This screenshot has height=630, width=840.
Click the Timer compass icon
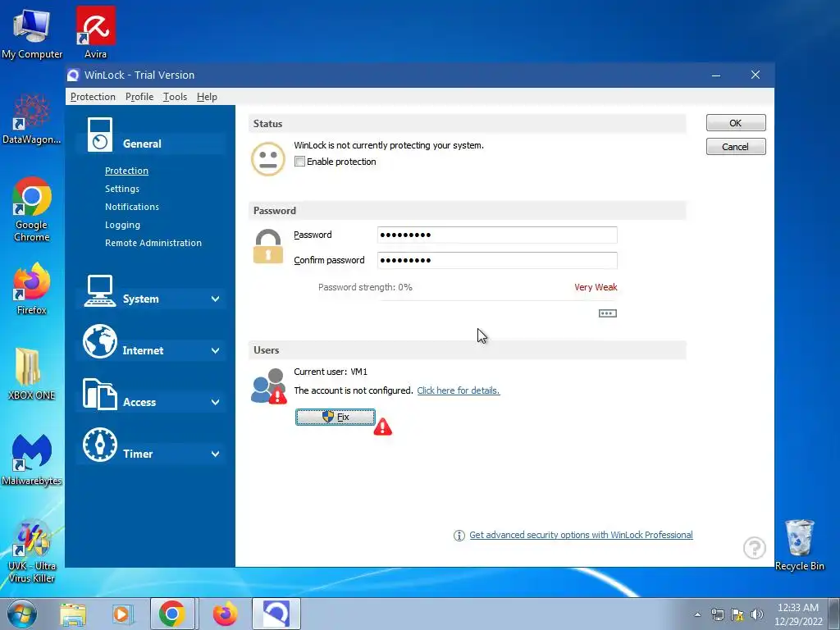(x=99, y=445)
